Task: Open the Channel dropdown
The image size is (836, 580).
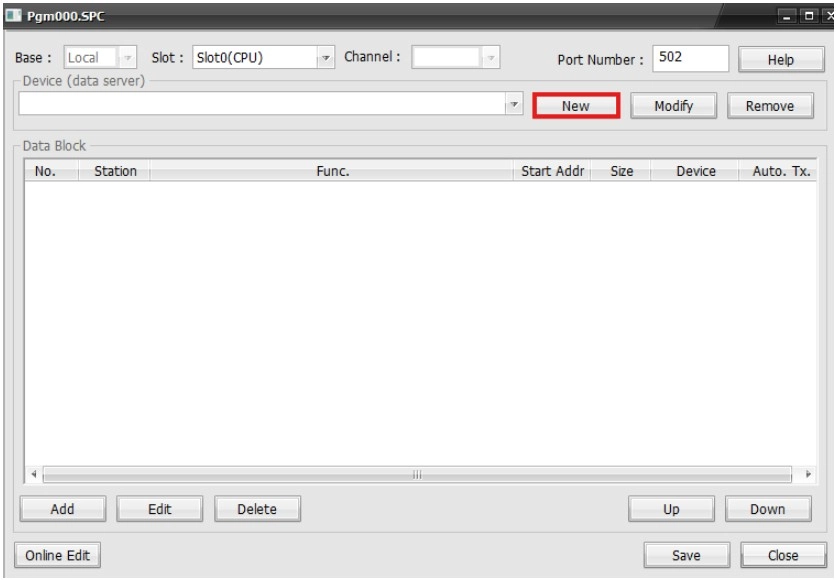Action: coord(455,57)
